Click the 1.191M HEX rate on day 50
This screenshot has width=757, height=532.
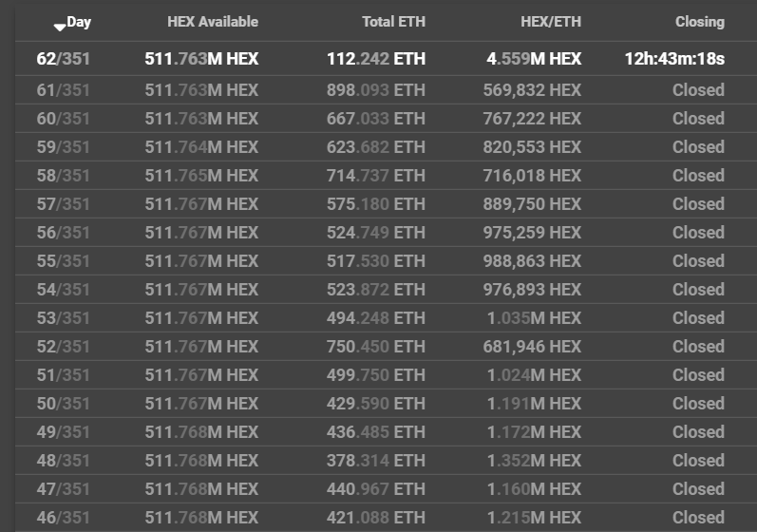[x=534, y=403]
